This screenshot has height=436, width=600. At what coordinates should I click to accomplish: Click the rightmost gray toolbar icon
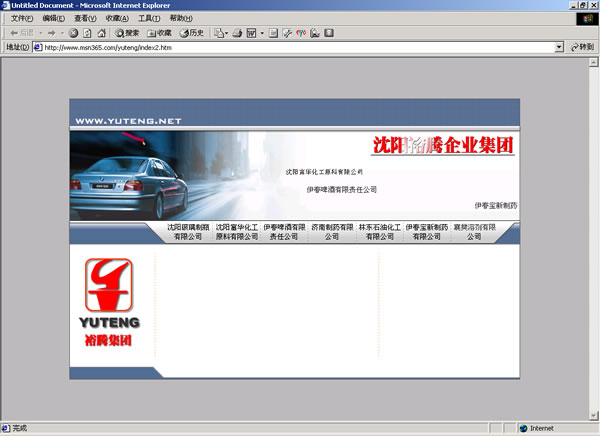(x=329, y=33)
